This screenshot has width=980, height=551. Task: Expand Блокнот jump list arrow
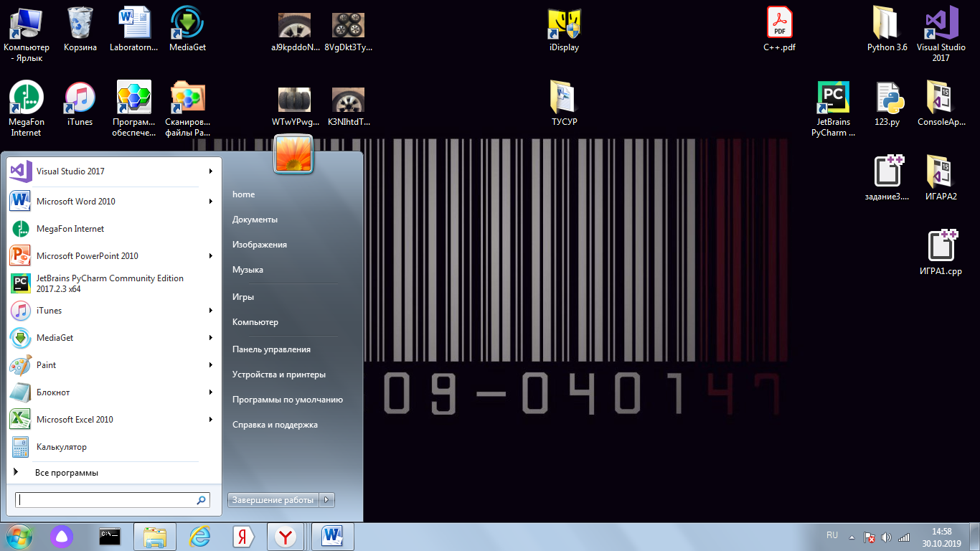211,392
